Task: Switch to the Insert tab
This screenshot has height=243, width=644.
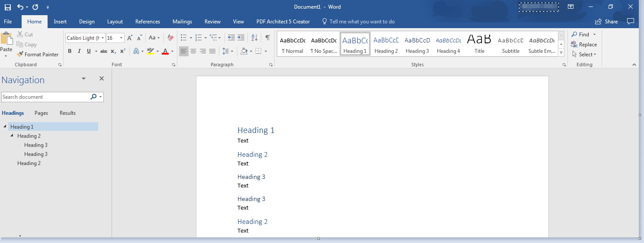Action: tap(60, 22)
